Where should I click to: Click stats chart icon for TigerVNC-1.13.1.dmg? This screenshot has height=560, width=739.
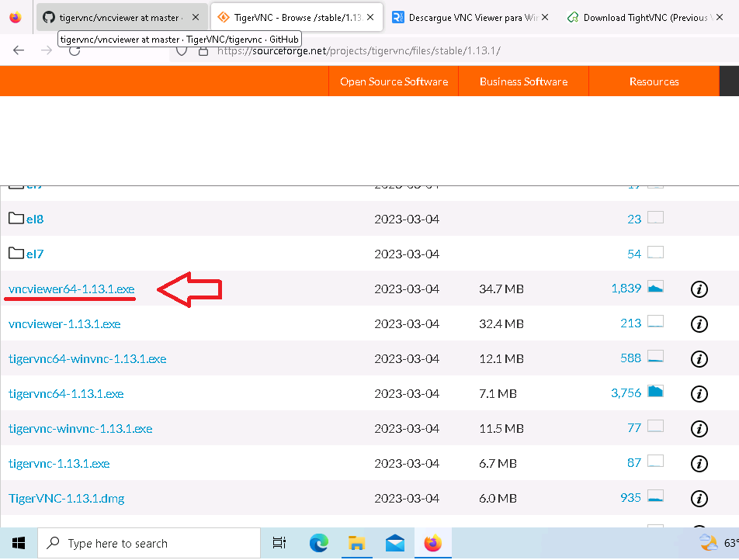(x=656, y=496)
